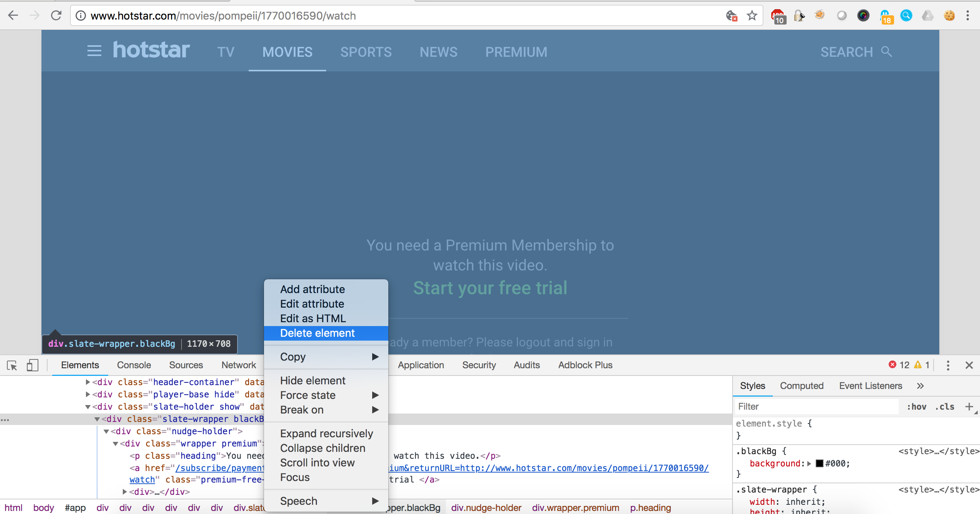Click the yellow warning count indicator
Screen dimensions: 980x514
click(x=922, y=365)
